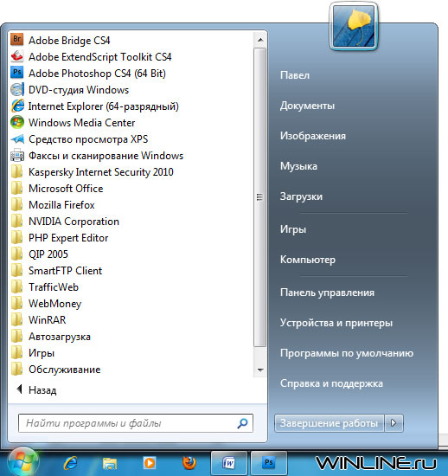Click the PHP Expert Editor folder icon

pyautogui.click(x=17, y=238)
